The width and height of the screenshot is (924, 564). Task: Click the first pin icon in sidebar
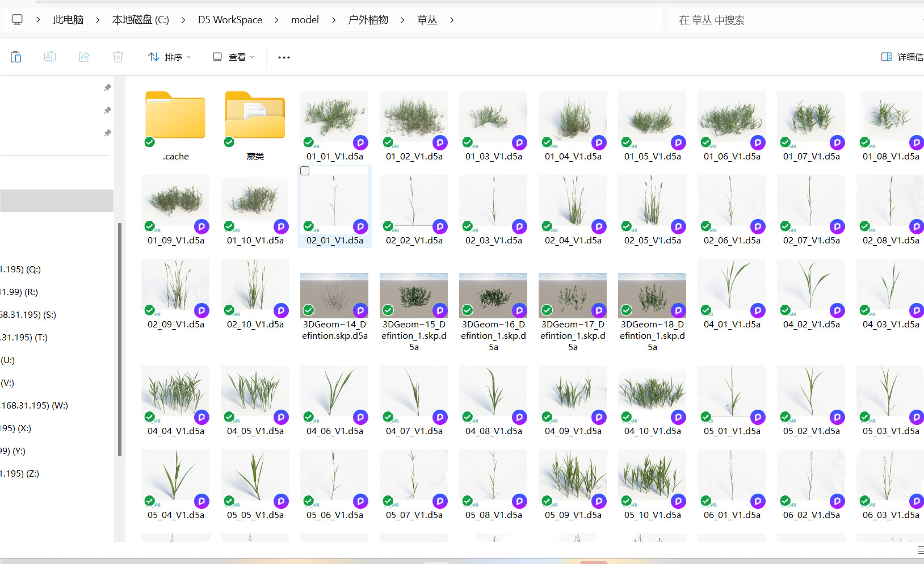click(107, 87)
